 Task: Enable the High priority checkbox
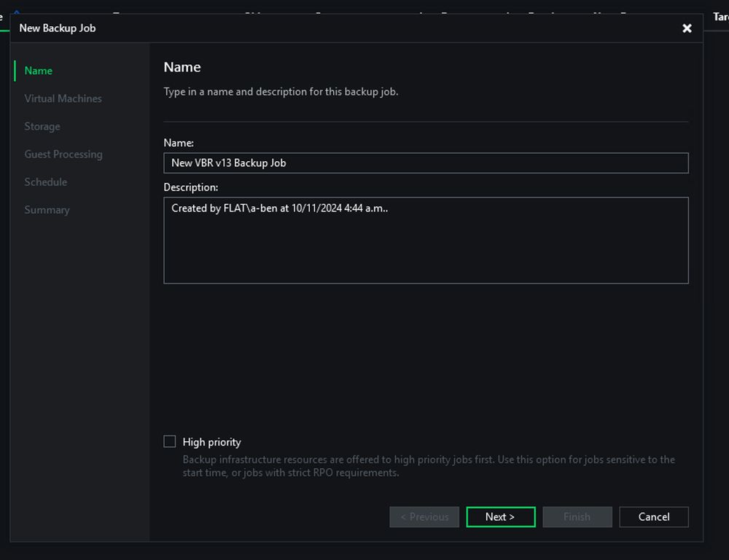pos(170,441)
